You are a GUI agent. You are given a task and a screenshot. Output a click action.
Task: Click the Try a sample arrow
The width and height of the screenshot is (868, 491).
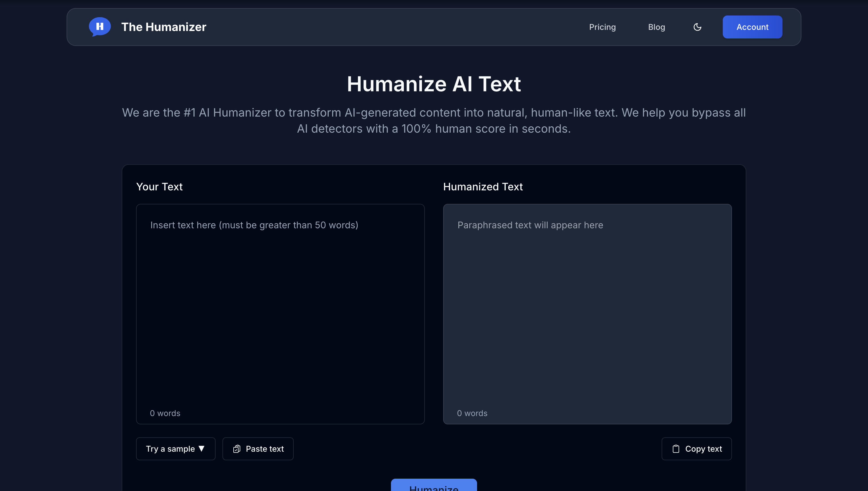tap(201, 449)
